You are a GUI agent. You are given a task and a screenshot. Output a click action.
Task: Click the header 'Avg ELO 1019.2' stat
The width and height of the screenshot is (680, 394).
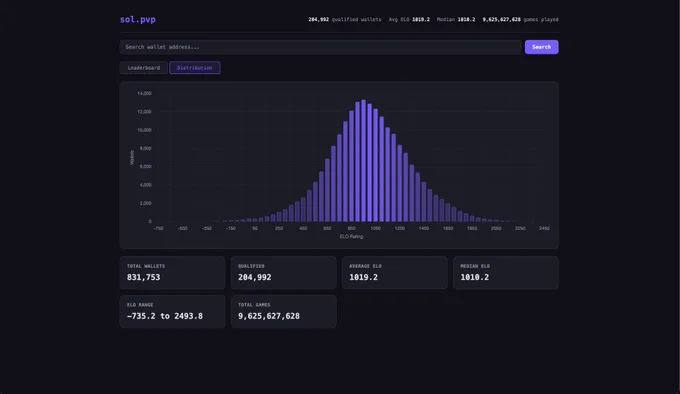click(409, 20)
